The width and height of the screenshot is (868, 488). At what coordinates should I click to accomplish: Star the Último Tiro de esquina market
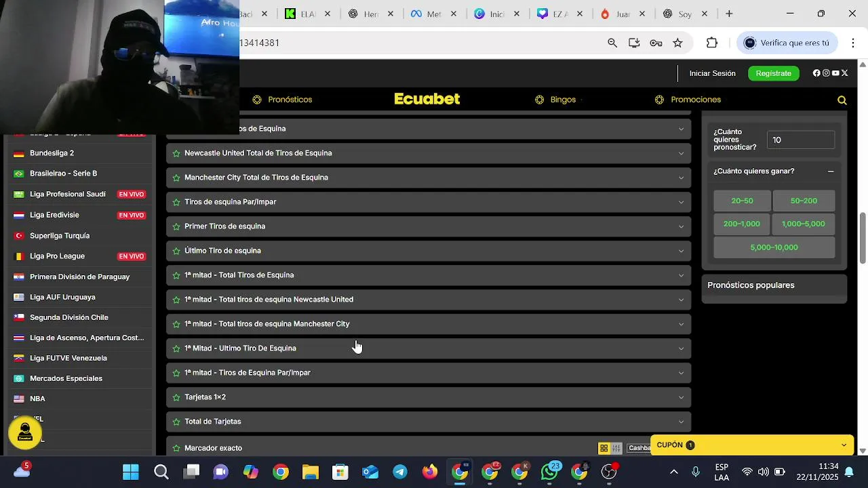tap(176, 251)
